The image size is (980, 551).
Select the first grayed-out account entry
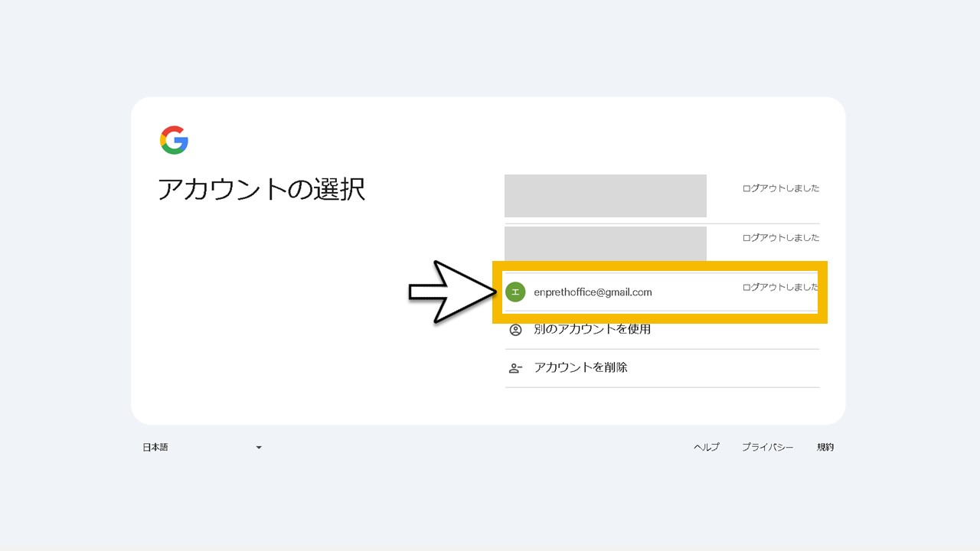605,196
